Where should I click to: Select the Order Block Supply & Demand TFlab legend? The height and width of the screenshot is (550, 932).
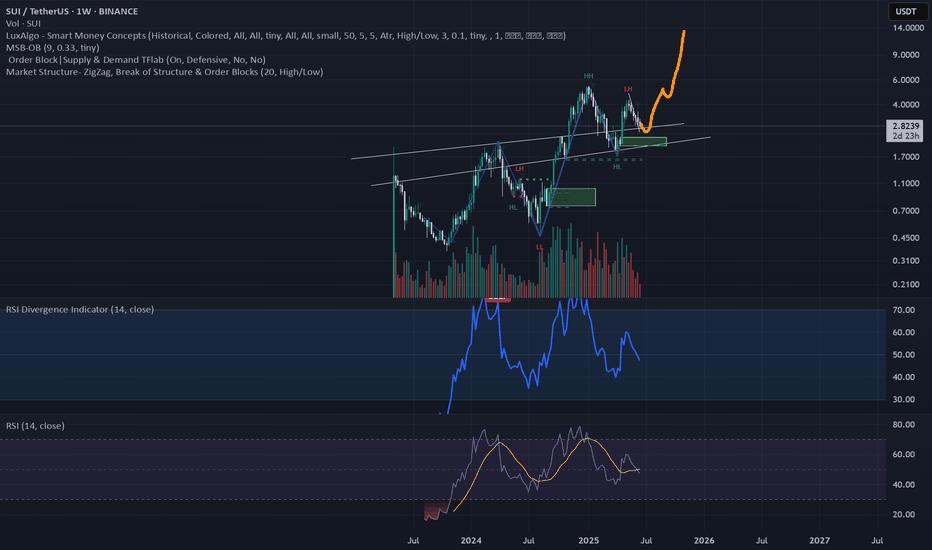click(137, 59)
